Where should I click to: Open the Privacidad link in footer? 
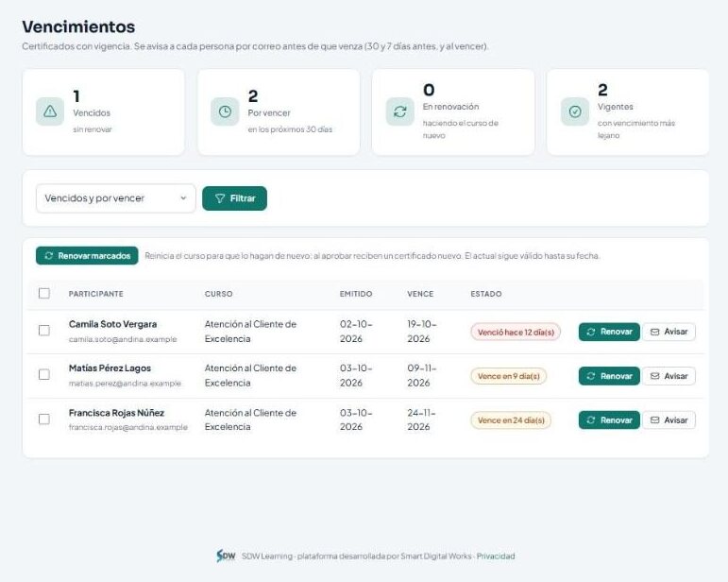496,556
